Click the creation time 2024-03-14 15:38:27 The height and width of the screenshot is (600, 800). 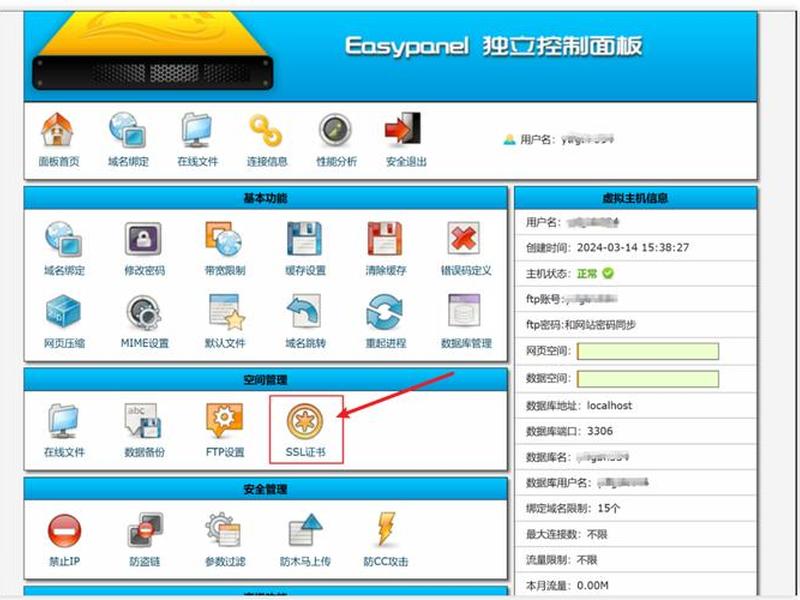click(x=633, y=247)
